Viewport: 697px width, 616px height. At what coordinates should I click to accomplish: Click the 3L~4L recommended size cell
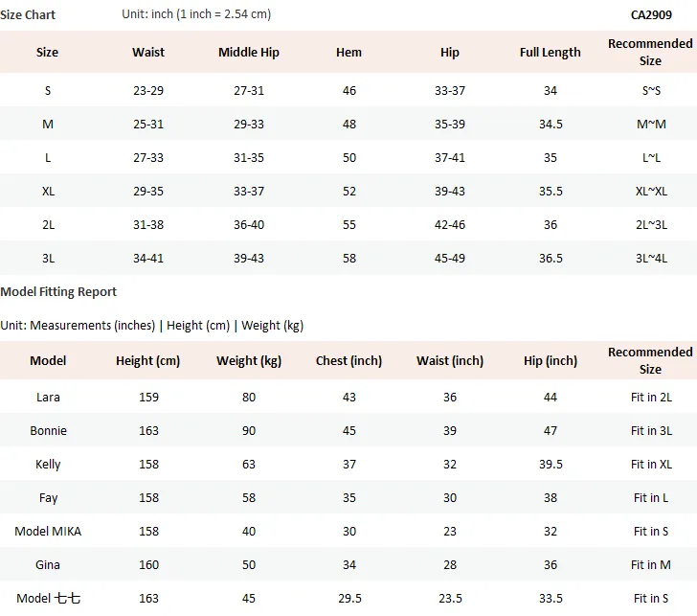coord(651,259)
